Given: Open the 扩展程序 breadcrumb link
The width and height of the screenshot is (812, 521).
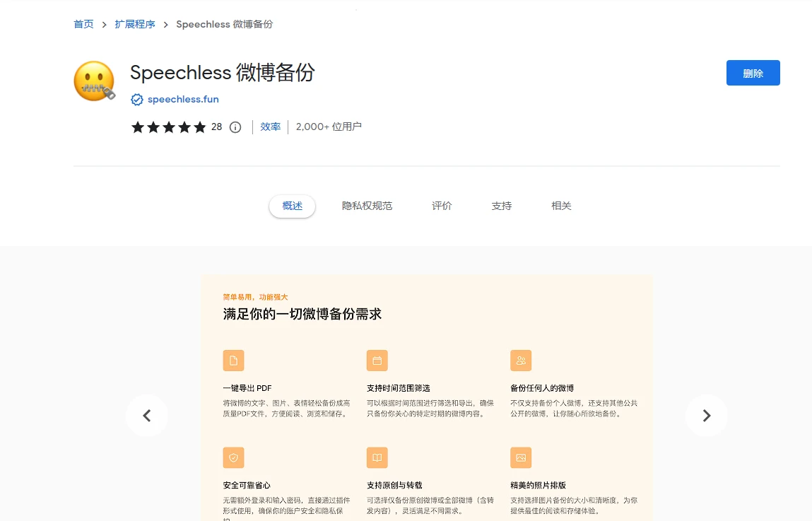Looking at the screenshot, I should pos(135,24).
